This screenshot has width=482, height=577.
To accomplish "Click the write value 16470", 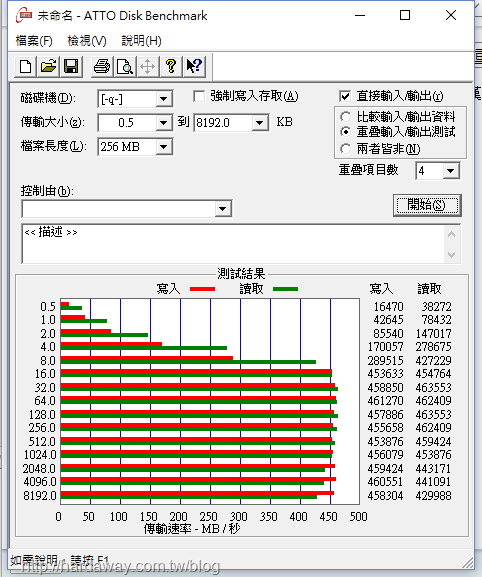I will [389, 307].
